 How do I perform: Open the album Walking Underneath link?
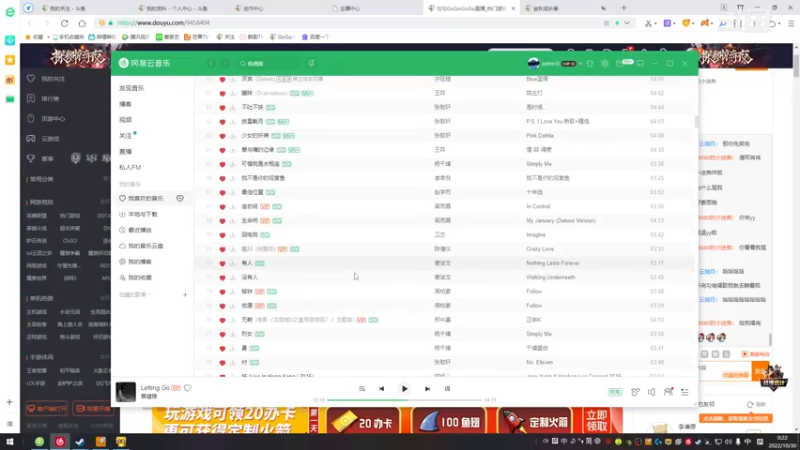[x=551, y=278]
